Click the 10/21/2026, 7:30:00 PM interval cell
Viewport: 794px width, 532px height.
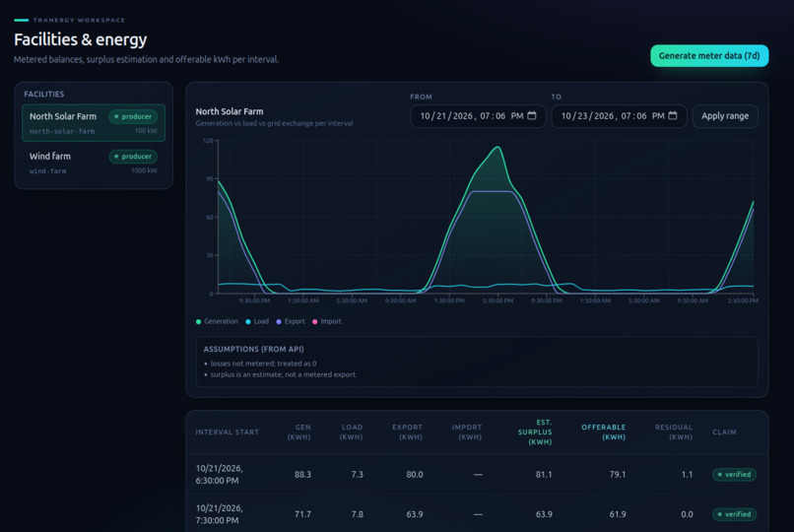[220, 514]
